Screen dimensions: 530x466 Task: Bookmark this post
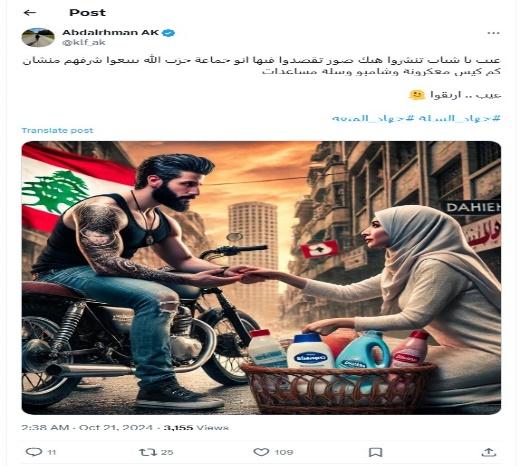click(375, 452)
